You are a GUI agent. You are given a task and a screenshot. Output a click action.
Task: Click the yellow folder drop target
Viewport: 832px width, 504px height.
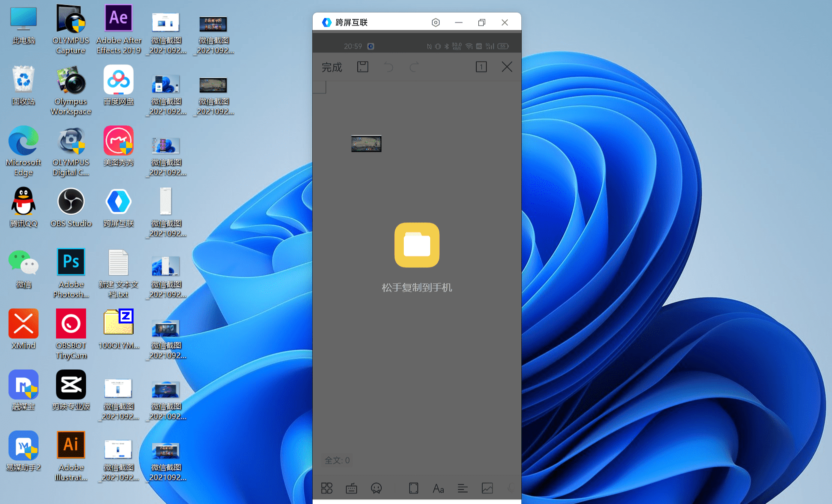click(x=417, y=245)
